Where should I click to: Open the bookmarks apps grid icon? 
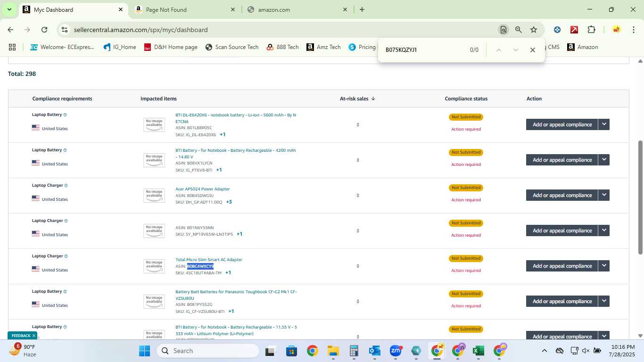coord(12,47)
